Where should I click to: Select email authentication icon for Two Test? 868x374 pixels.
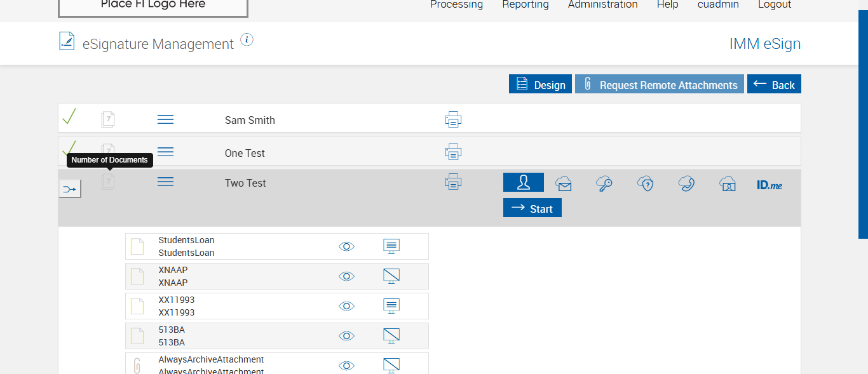[x=564, y=184]
